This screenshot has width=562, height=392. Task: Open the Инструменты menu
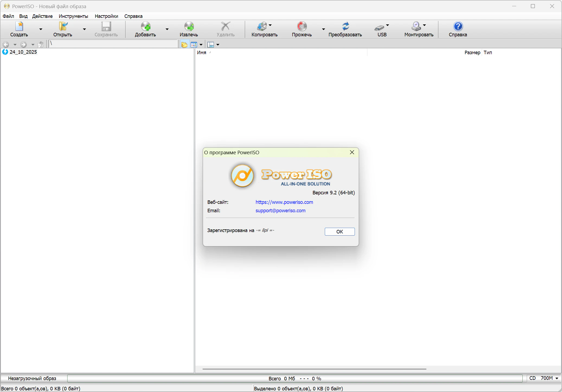(x=73, y=16)
